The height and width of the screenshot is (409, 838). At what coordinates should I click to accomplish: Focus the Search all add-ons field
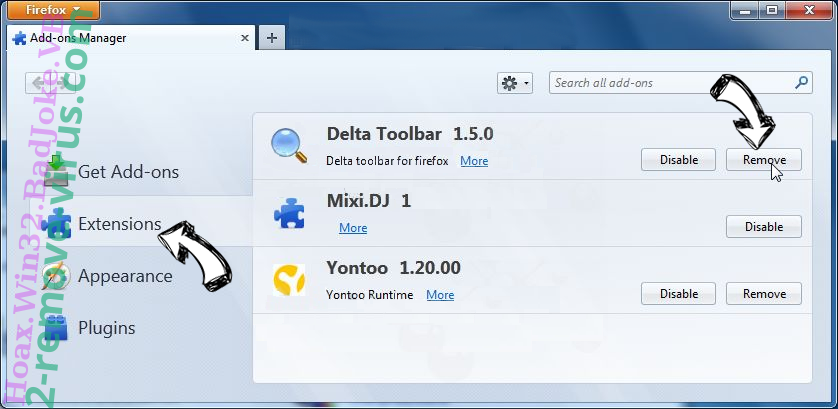tap(670, 83)
